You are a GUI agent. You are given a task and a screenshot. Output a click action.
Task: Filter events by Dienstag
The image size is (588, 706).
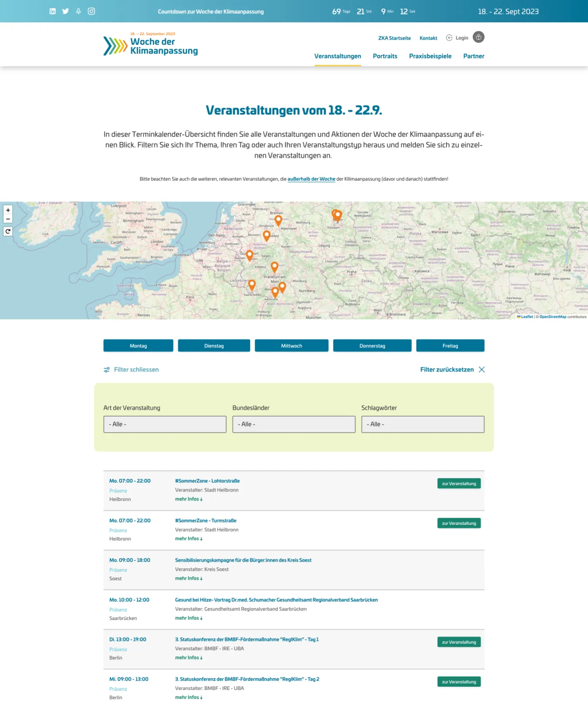[214, 346]
